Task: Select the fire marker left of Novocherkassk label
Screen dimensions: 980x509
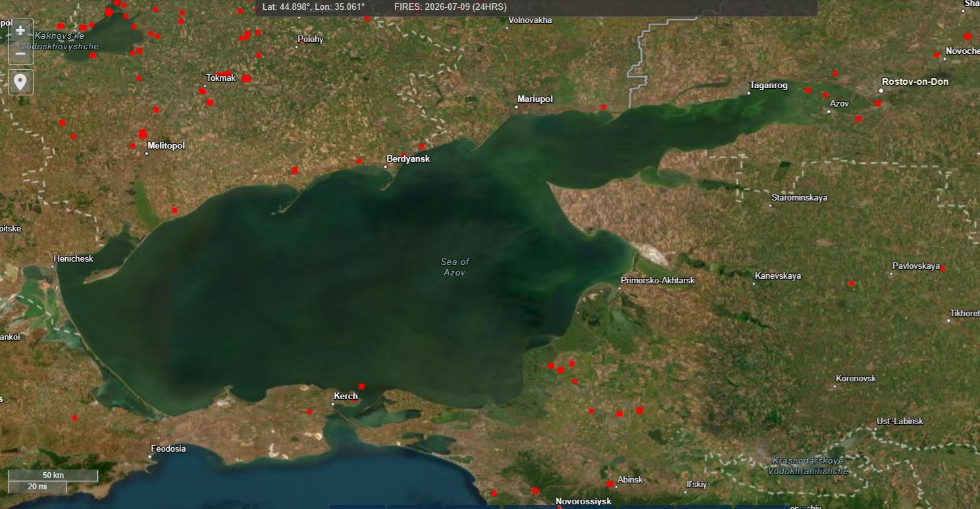Action: tap(937, 55)
